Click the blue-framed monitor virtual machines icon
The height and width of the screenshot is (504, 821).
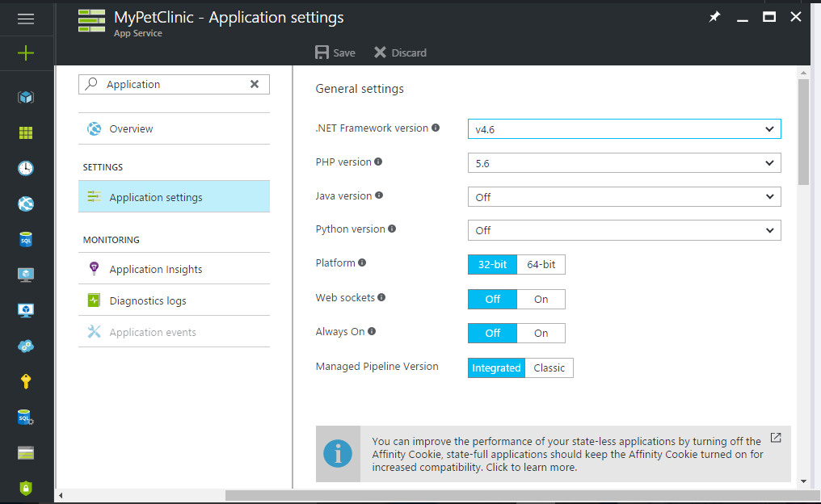pos(26,310)
